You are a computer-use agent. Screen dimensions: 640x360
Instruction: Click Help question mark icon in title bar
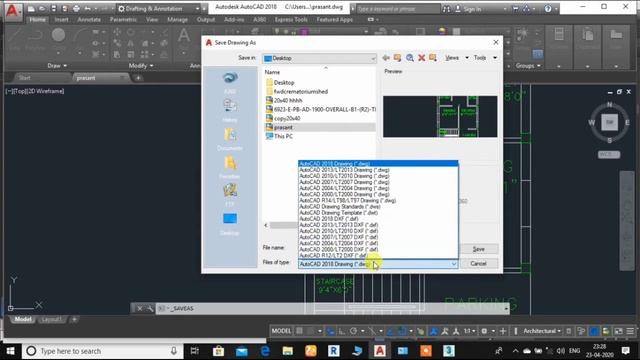(548, 9)
